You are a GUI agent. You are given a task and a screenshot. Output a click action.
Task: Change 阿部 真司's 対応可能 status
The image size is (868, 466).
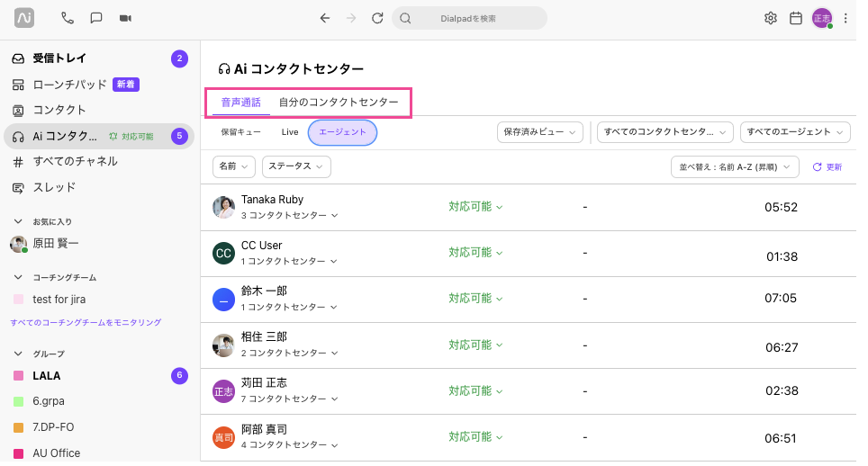point(475,436)
